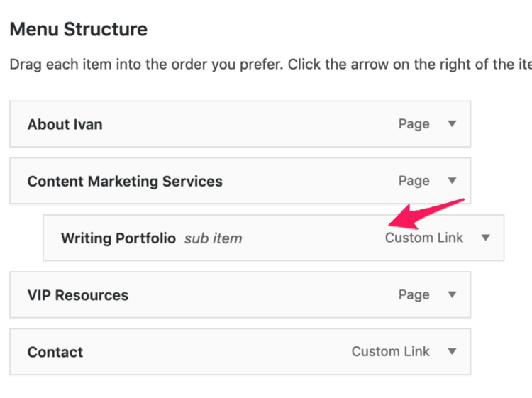532x398 pixels.
Task: Expand the Writing Portfolio sub item arrow
Action: point(485,238)
